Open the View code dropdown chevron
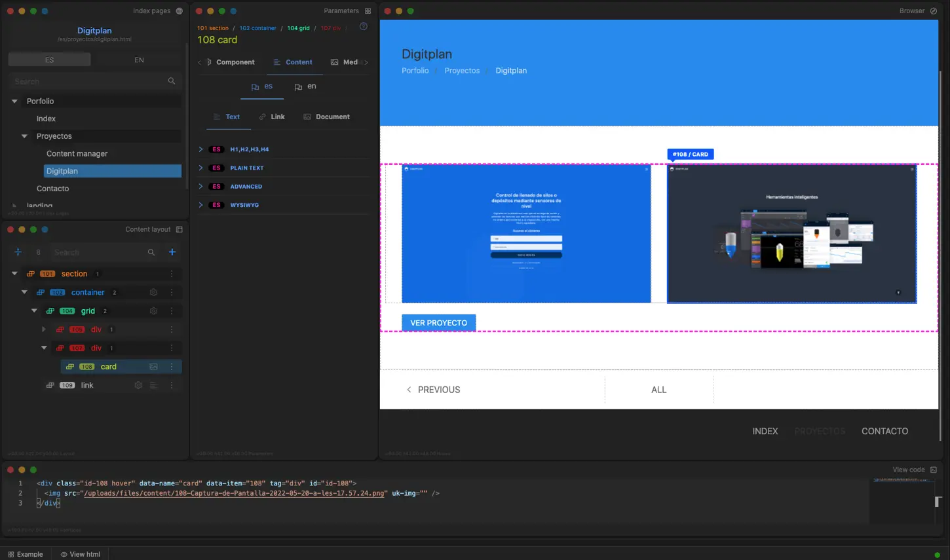 933,470
